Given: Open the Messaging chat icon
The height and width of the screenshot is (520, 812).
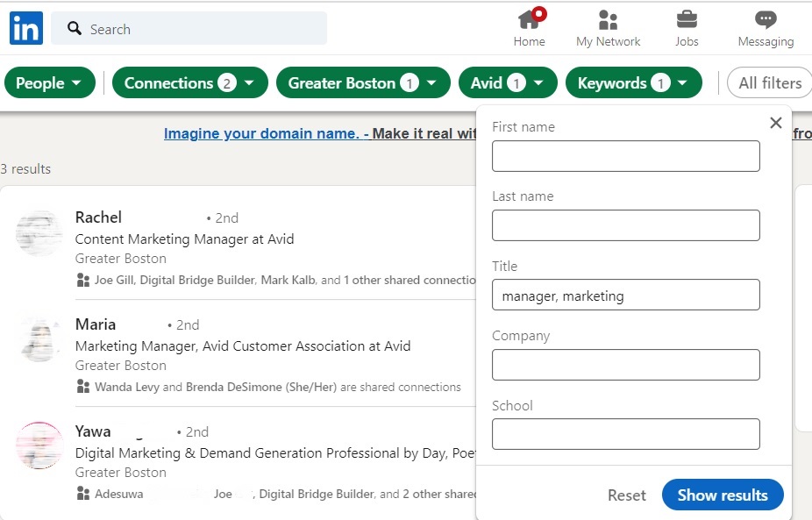Looking at the screenshot, I should click(x=766, y=19).
